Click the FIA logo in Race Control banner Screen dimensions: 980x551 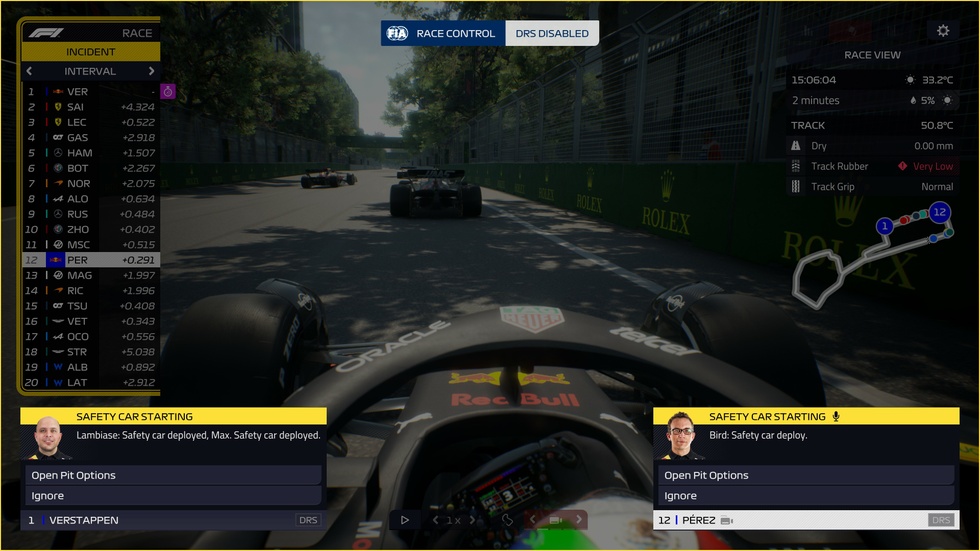397,33
